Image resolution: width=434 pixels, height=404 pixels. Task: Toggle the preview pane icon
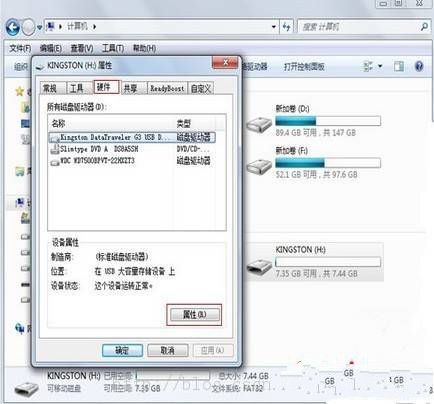[399, 66]
